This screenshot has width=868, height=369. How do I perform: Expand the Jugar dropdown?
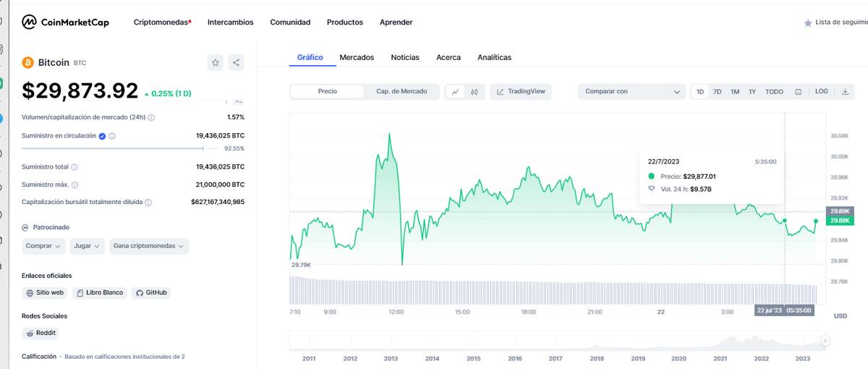click(x=88, y=246)
